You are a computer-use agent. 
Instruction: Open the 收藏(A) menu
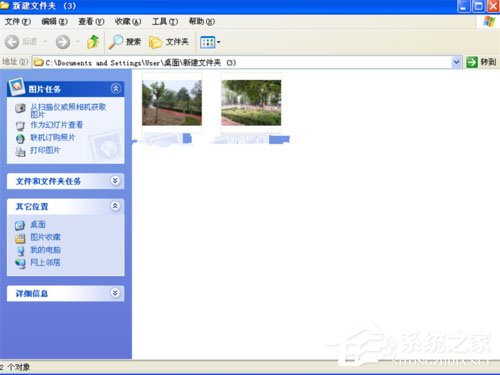tap(128, 22)
